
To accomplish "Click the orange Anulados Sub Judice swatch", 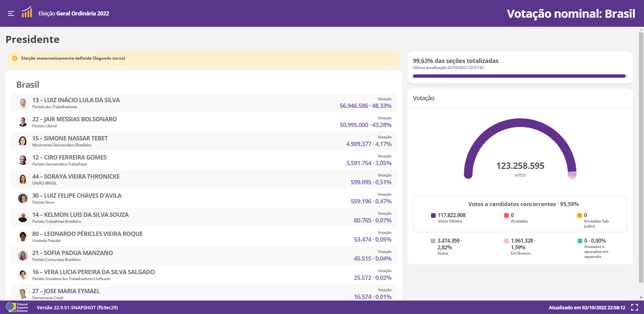I will [580, 215].
